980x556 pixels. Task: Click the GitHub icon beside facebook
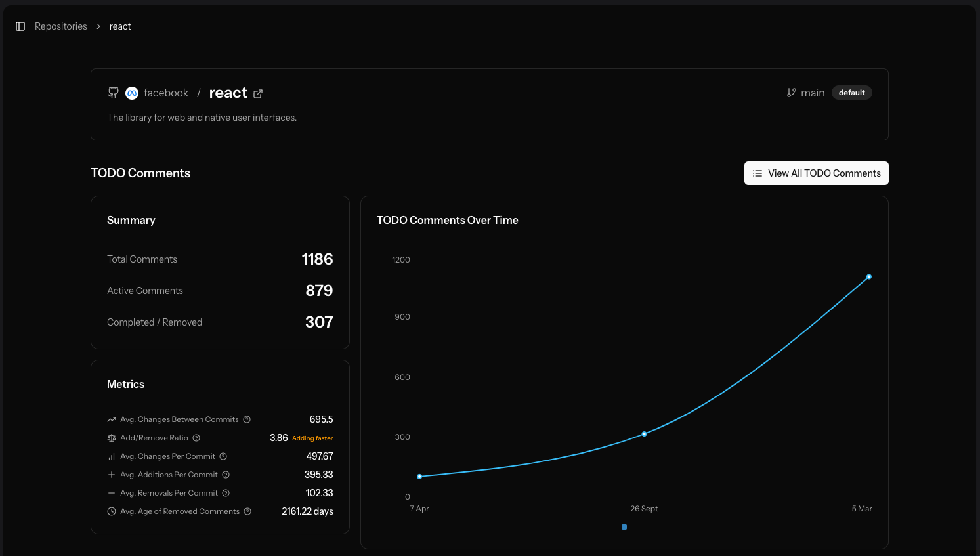click(x=114, y=93)
